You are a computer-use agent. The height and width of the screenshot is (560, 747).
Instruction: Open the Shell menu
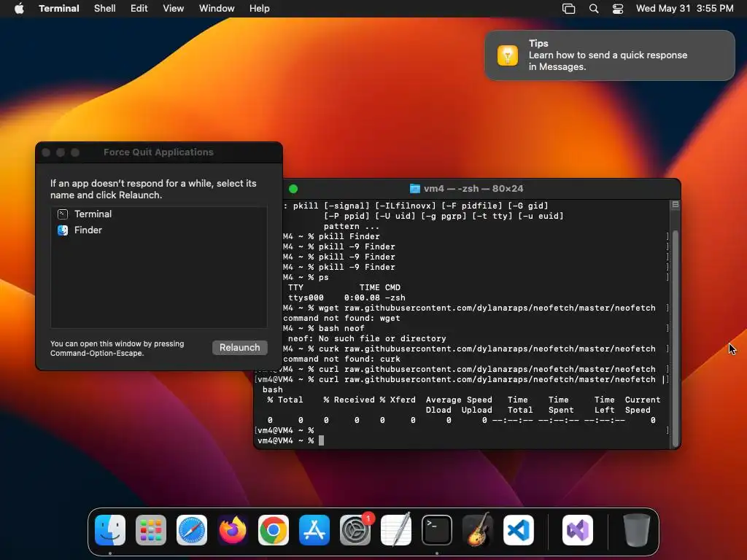(x=105, y=9)
